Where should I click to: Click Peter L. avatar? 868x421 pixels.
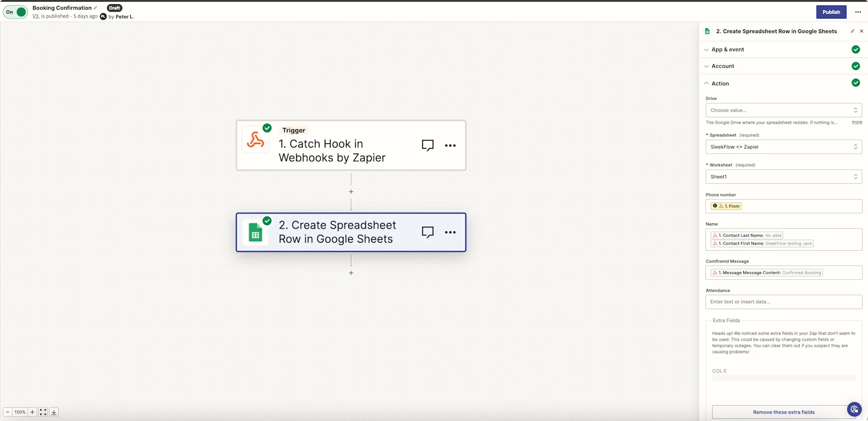[x=103, y=16]
